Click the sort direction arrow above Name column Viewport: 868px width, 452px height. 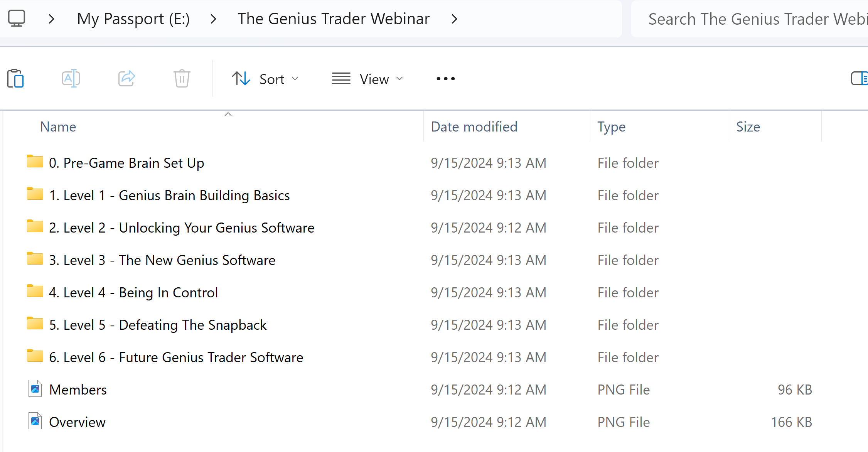pos(228,114)
